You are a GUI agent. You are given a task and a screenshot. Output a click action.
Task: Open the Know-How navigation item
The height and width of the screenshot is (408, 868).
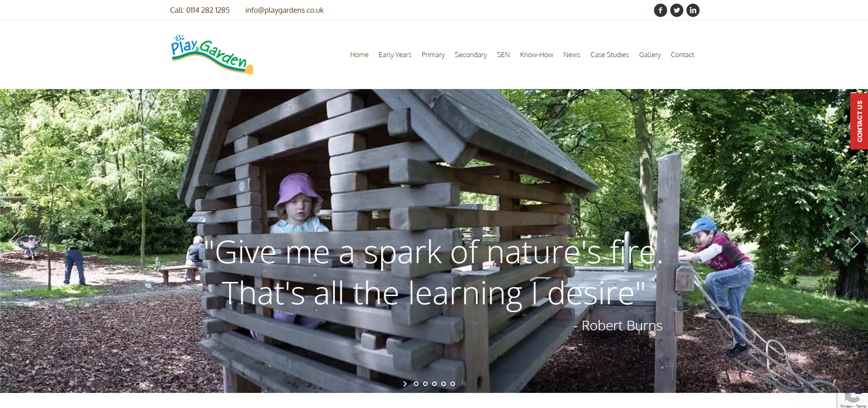[536, 55]
